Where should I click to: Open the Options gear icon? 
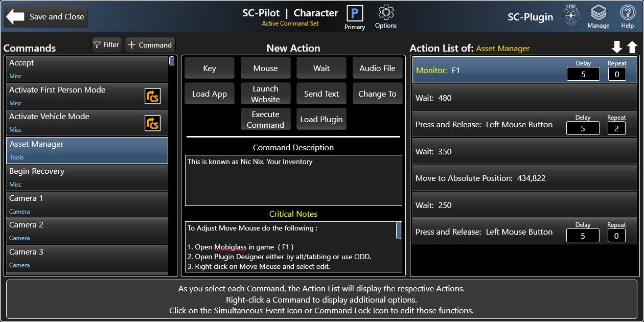coord(385,13)
